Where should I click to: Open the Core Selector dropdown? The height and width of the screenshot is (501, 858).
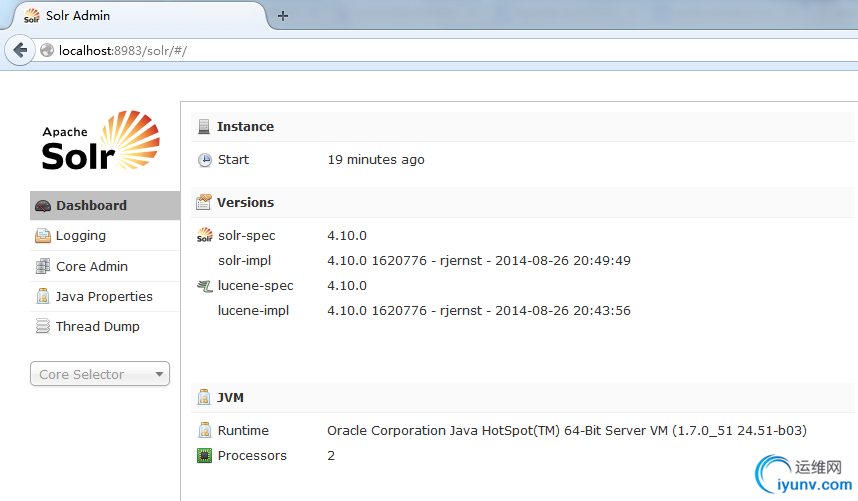point(100,374)
